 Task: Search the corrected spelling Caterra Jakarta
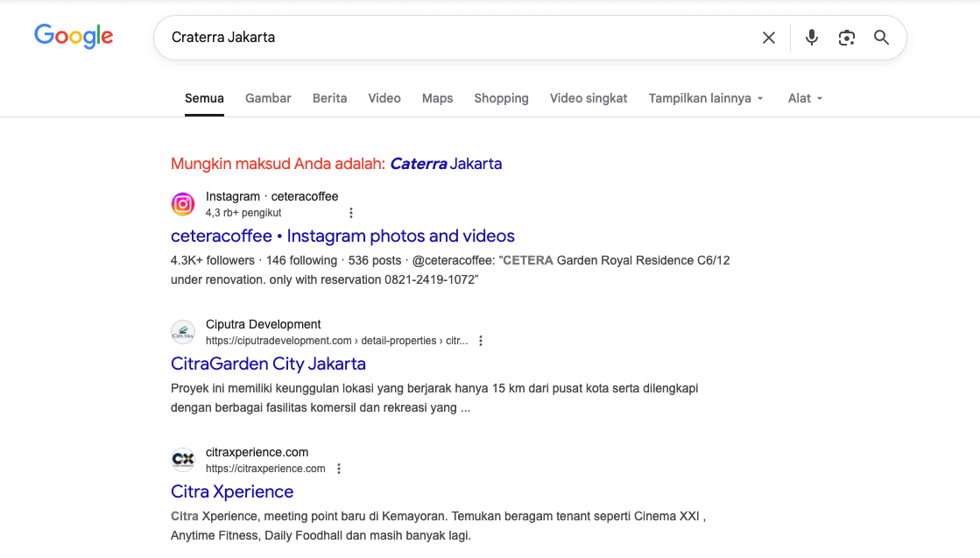point(446,164)
